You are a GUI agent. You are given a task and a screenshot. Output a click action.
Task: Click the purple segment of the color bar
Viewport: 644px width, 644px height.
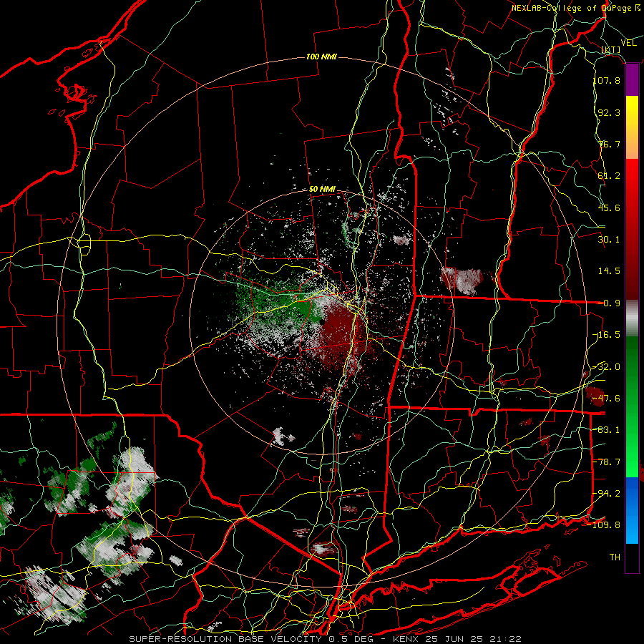tap(632, 80)
